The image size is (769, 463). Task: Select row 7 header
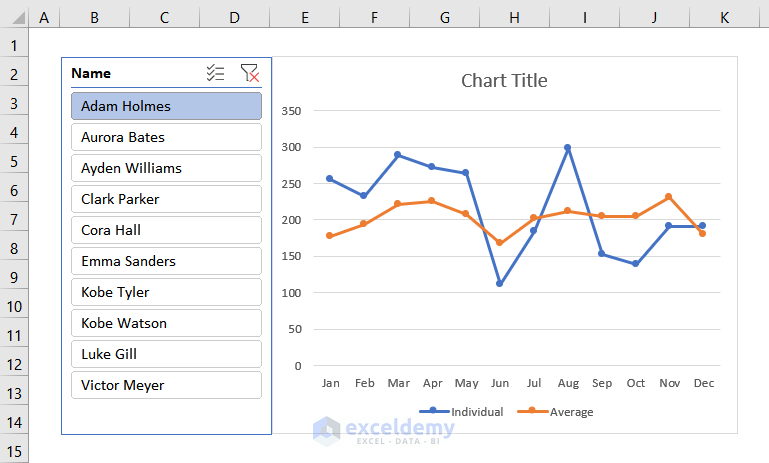[x=14, y=220]
